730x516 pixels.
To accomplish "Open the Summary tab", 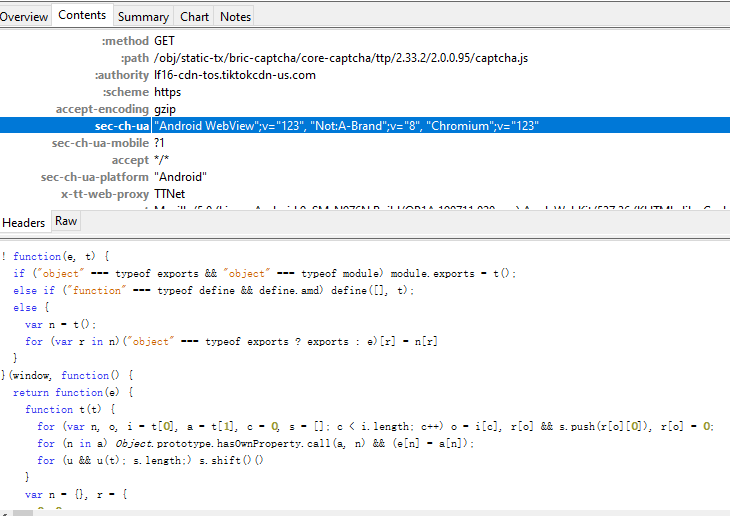I will click(143, 16).
